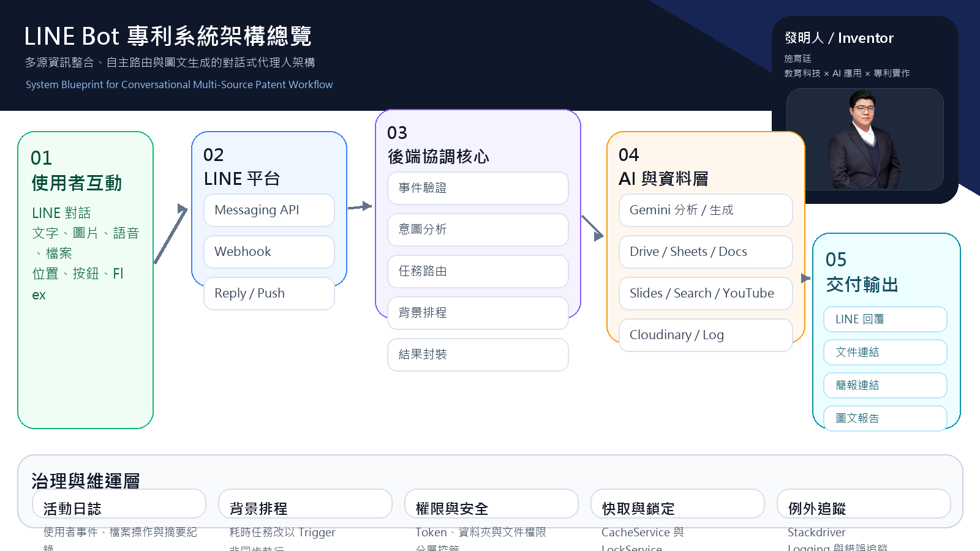Select the 任務路由 item
Screen dimensions: 980x551
coord(478,271)
